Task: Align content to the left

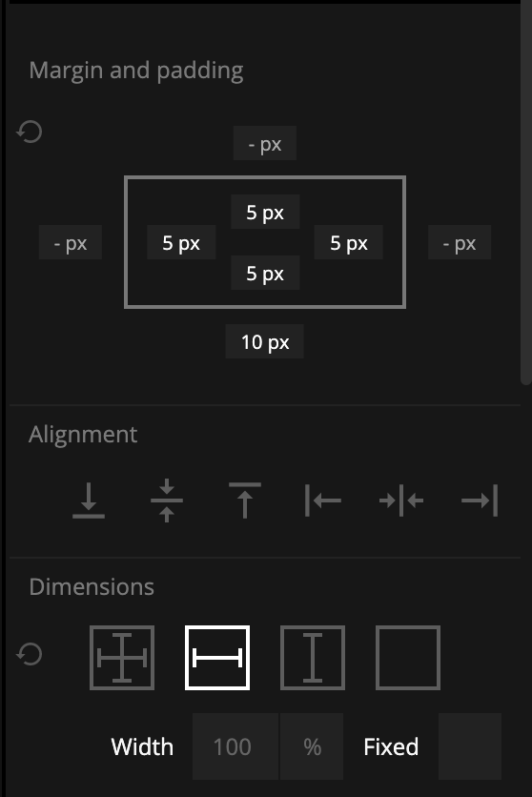Action: coord(323,501)
